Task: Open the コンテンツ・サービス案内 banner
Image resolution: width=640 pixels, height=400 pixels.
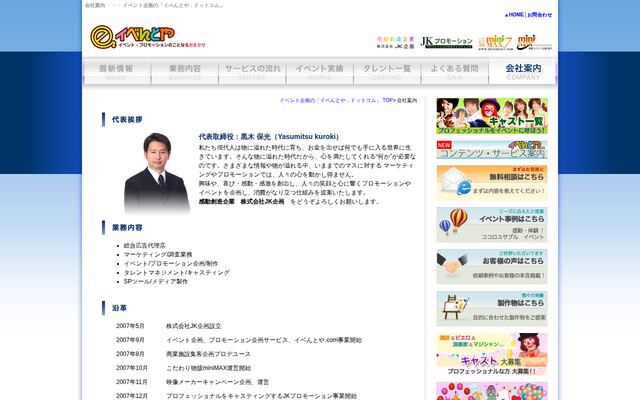Action: [x=492, y=150]
